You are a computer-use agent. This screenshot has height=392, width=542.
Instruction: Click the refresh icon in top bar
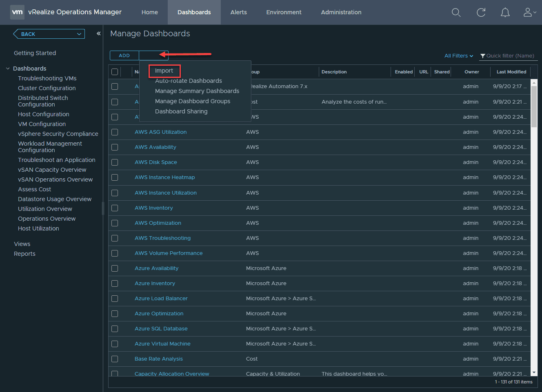tap(481, 12)
